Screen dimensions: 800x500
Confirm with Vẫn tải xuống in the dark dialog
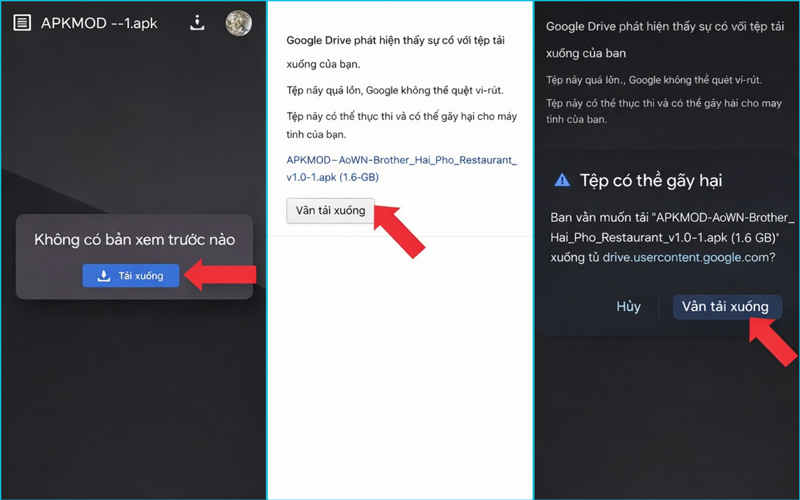(x=726, y=307)
